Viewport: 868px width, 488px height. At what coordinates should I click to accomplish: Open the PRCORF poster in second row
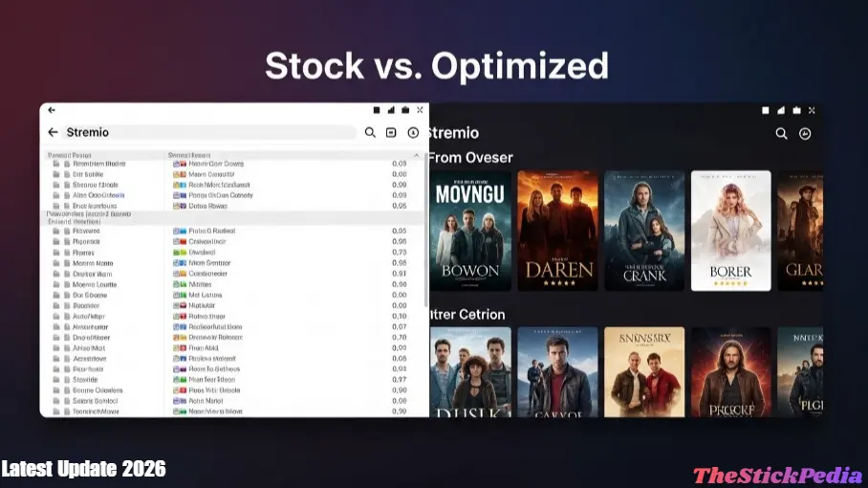(730, 372)
